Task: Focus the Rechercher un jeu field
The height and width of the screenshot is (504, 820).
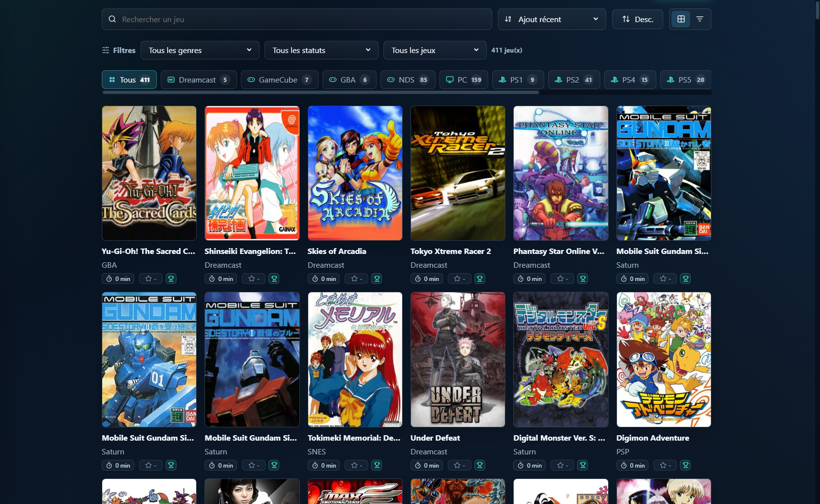Action: [x=297, y=19]
